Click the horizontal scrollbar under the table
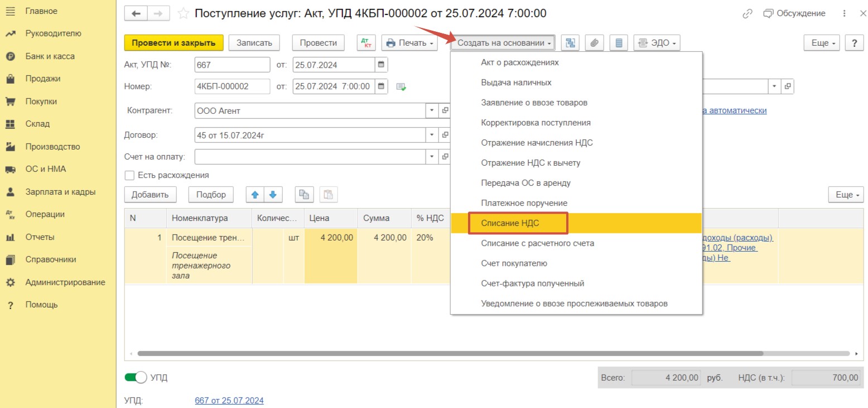This screenshot has height=408, width=868. tap(450, 353)
